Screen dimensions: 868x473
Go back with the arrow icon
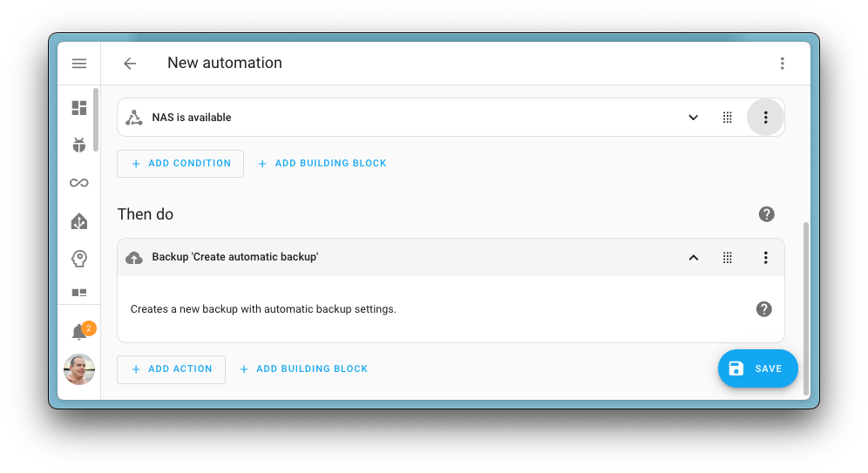coord(130,64)
